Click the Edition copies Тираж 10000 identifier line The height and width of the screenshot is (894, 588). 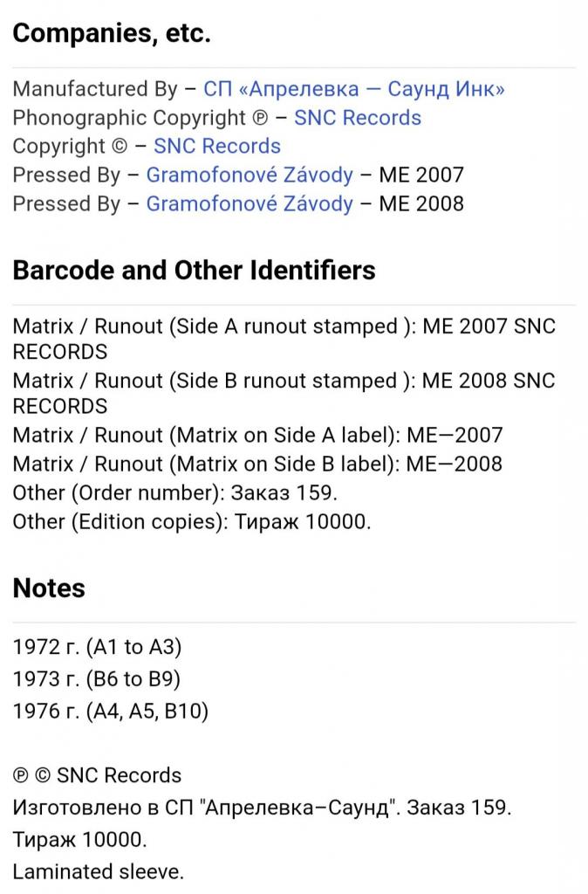[x=191, y=522]
